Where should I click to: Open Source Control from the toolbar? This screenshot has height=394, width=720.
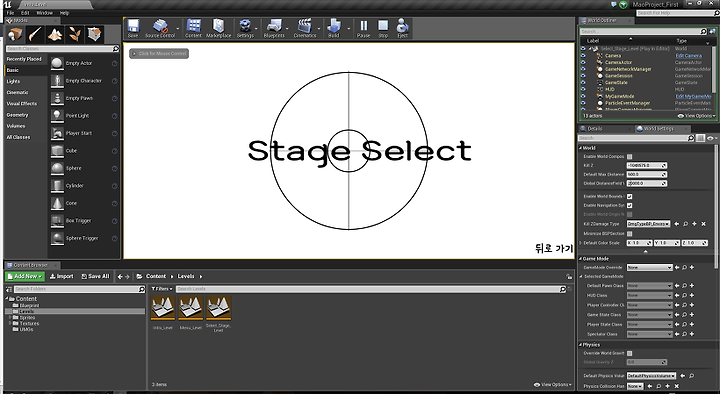click(x=160, y=28)
